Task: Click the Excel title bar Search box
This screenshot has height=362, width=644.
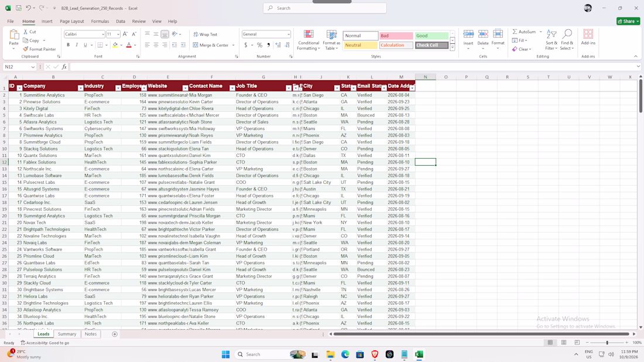Action: click(324, 8)
